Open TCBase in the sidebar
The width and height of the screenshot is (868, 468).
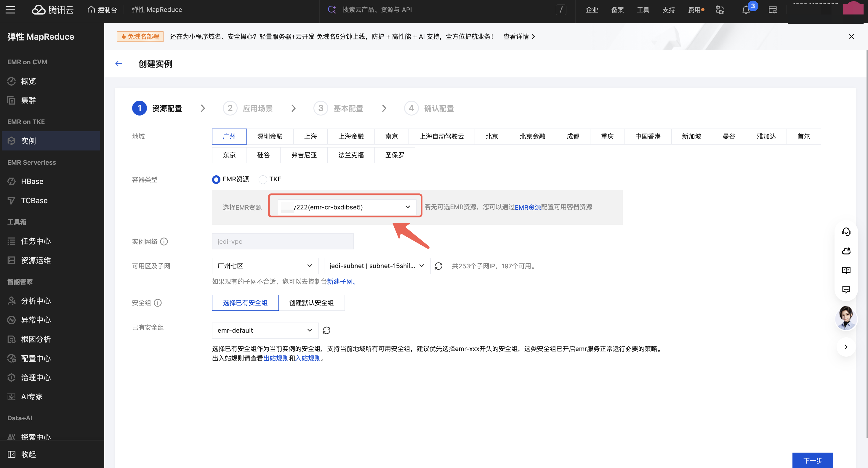click(x=51, y=201)
